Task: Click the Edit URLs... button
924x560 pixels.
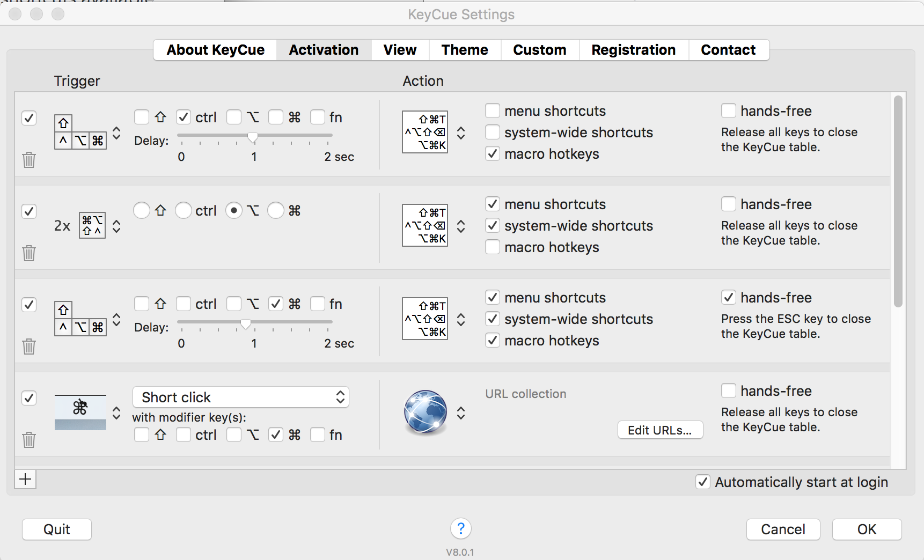Action: pos(660,430)
